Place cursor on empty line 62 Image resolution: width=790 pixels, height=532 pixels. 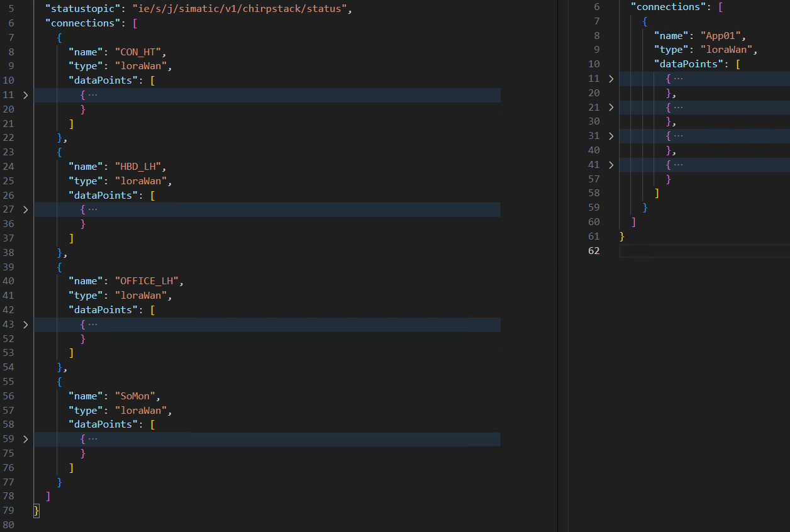click(692, 251)
